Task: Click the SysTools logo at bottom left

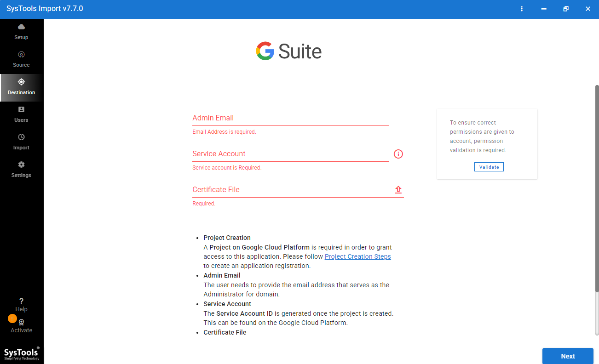Action: pyautogui.click(x=21, y=353)
